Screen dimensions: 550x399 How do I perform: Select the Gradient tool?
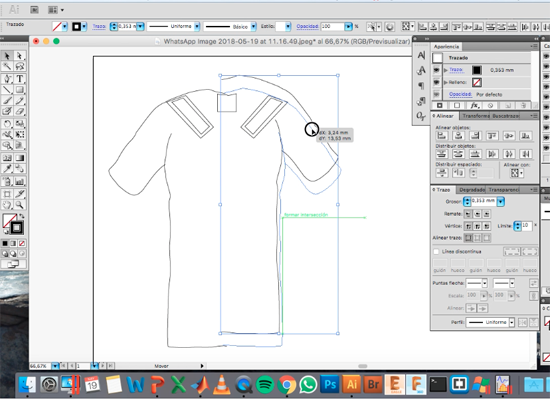click(20, 157)
